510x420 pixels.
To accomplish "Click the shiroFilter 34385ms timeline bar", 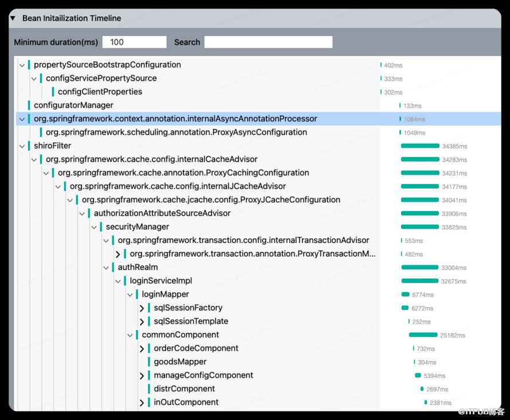I will (420, 146).
